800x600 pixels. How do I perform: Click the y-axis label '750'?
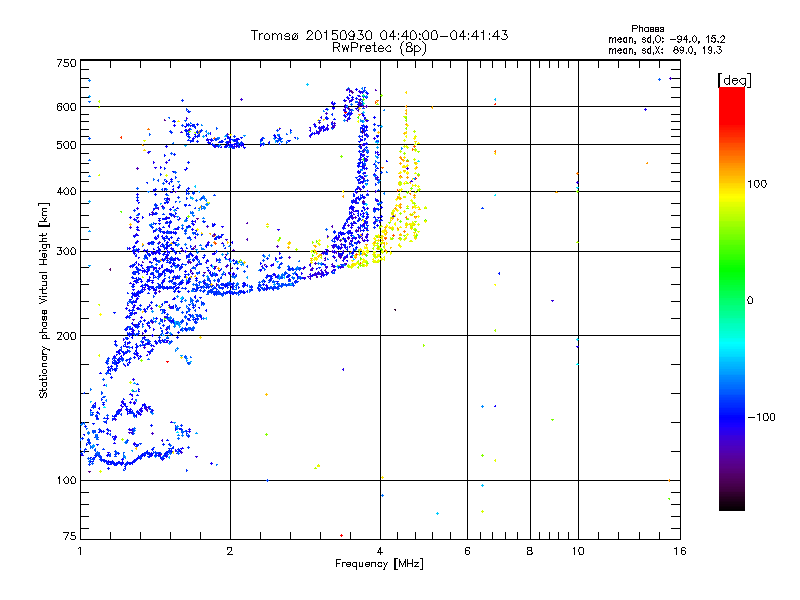tap(66, 63)
